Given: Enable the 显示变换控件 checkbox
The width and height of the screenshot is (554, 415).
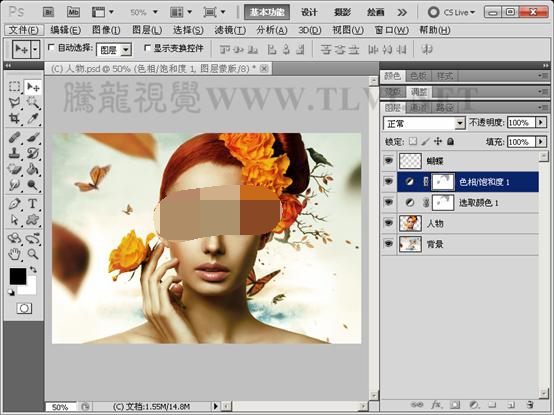Looking at the screenshot, I should point(147,47).
